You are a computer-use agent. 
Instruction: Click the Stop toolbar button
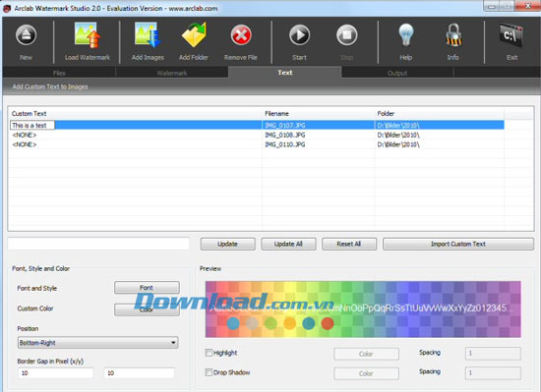pos(347,35)
